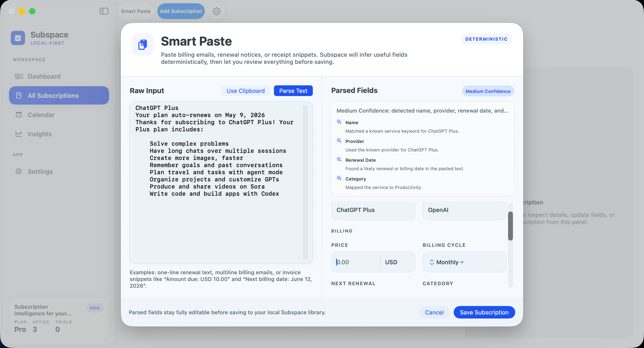Cancel the Smart Paste dialog
The height and width of the screenshot is (348, 644).
point(434,312)
